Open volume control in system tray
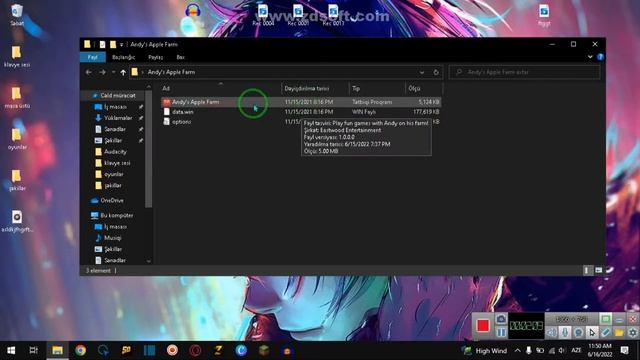The width and height of the screenshot is (640, 360). 562,351
